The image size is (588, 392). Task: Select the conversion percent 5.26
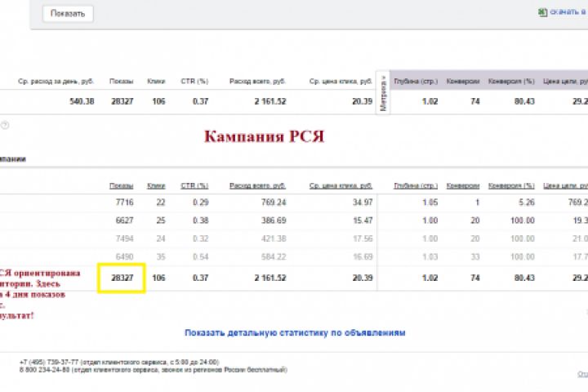(x=527, y=203)
